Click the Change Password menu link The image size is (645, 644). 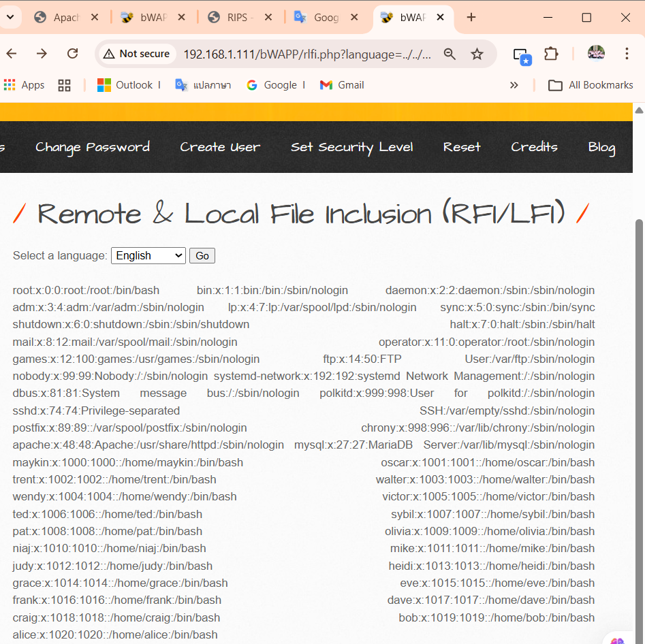93,147
